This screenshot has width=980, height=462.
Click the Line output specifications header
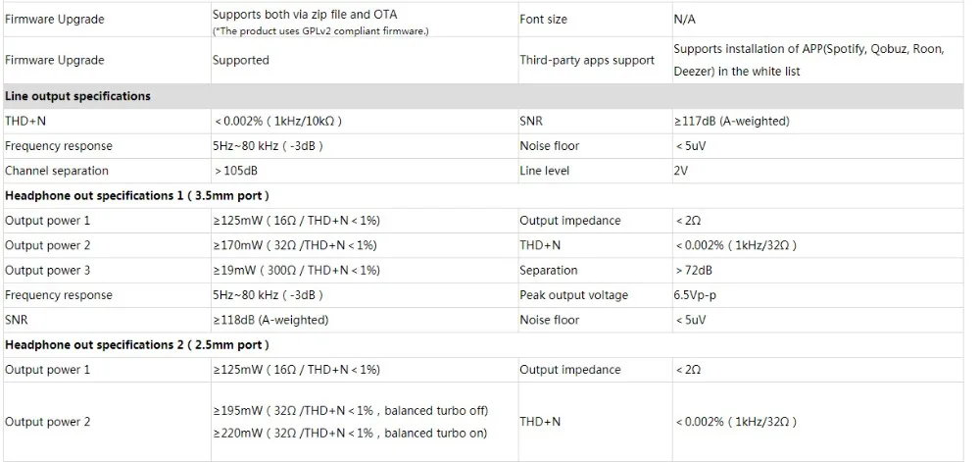click(77, 96)
